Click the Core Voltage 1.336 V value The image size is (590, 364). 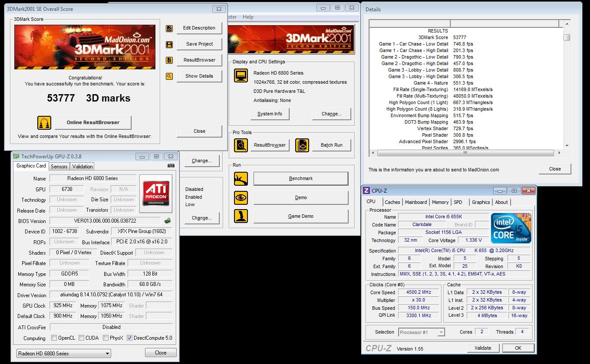coord(473,240)
